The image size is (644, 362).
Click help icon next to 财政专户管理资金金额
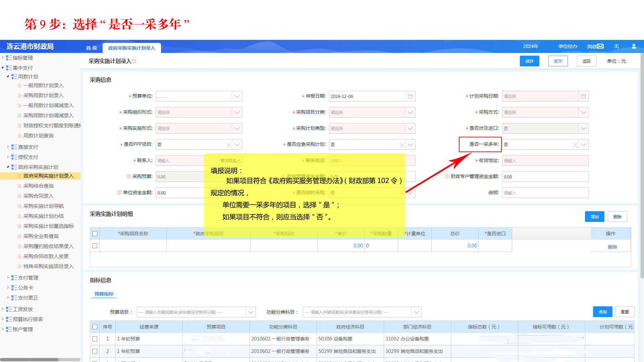(447, 176)
